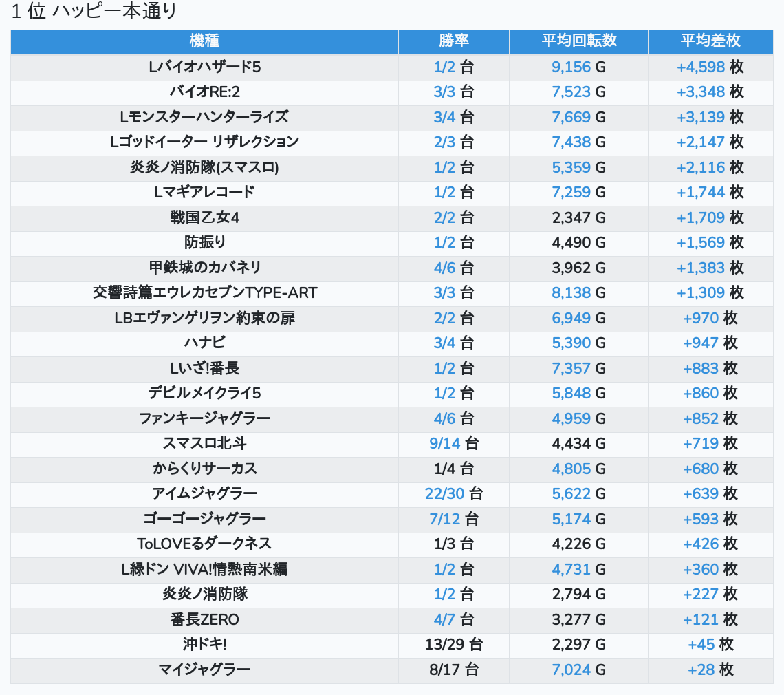Click the 9/14 台 win rate

(453, 443)
